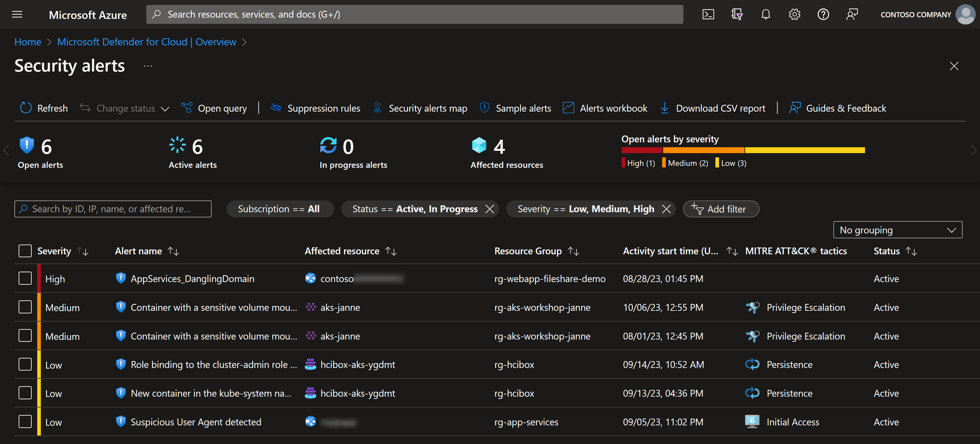
Task: Open the more options ellipsis beside Security alerts
Action: pos(148,66)
